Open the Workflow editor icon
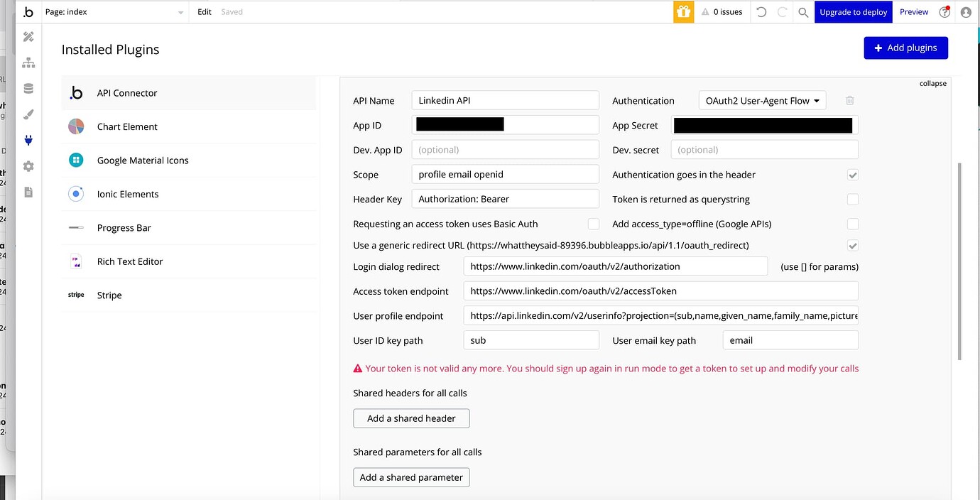 point(28,62)
